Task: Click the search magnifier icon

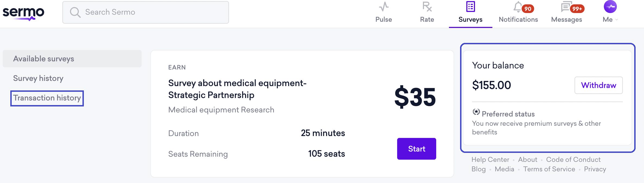Action: pos(75,12)
